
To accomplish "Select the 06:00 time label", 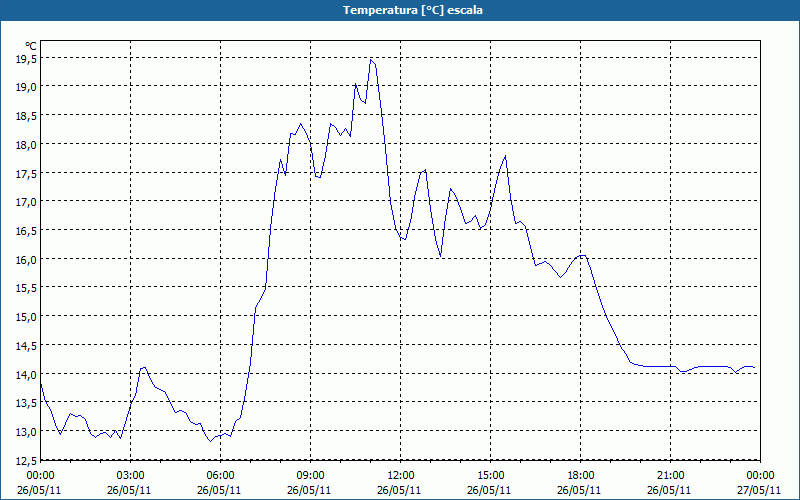I will tap(220, 476).
